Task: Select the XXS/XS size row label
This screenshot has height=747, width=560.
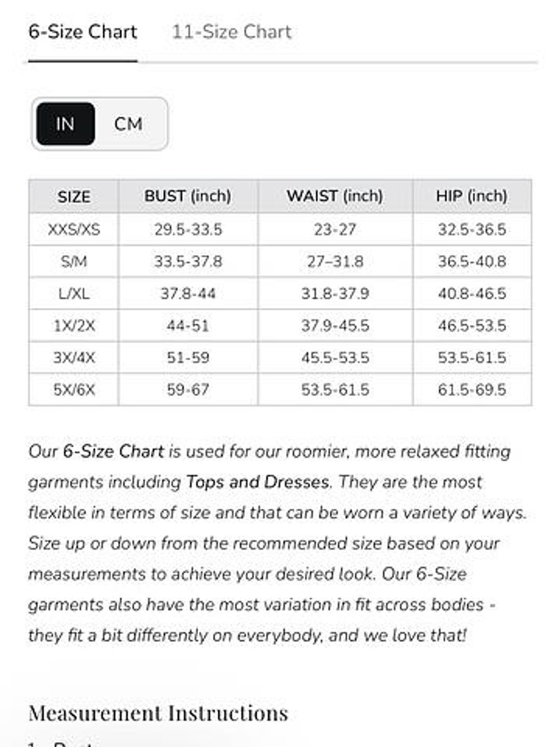Action: point(74,229)
